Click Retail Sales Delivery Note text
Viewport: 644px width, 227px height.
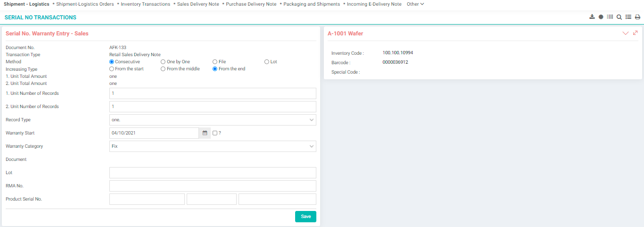(x=135, y=55)
